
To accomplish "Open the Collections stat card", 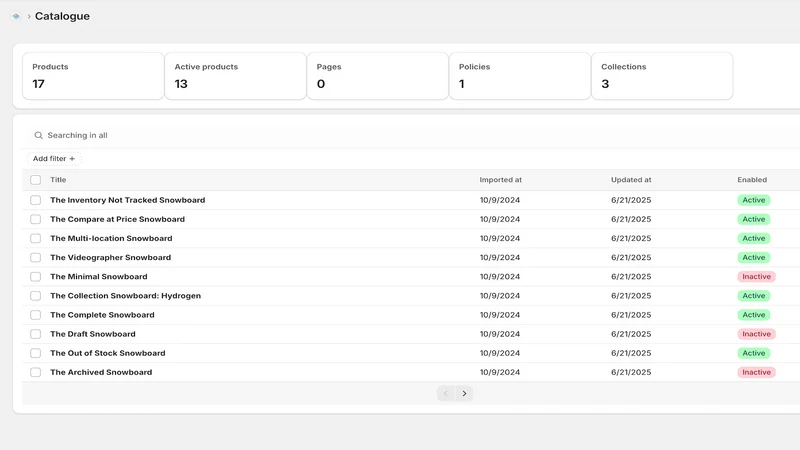I will pyautogui.click(x=662, y=76).
